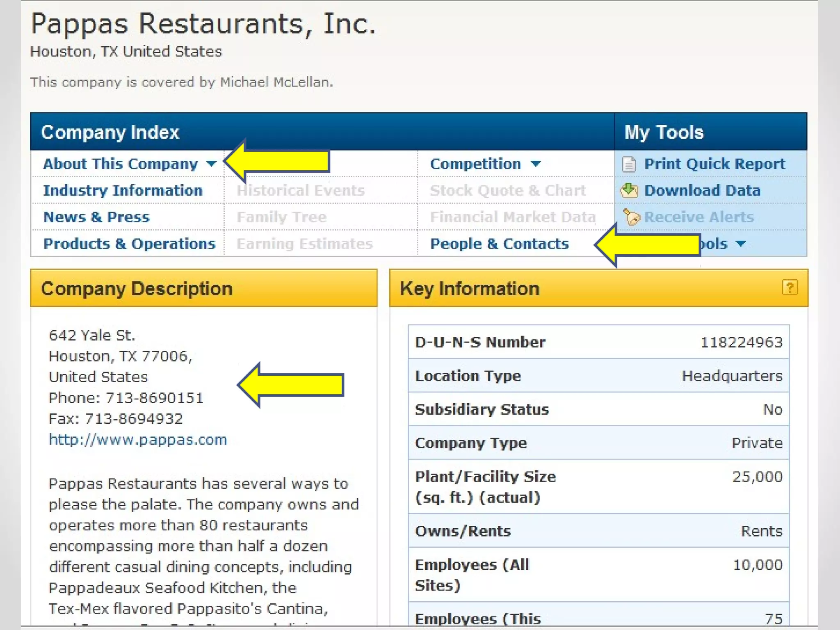Visit the www.pappas.com website link
The image size is (840, 630).
tap(137, 440)
